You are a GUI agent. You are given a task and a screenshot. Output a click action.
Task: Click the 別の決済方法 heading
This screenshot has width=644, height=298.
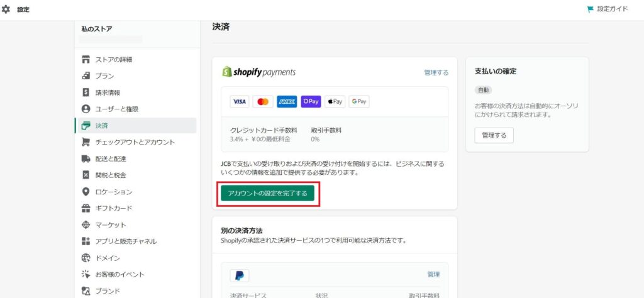coord(240,231)
